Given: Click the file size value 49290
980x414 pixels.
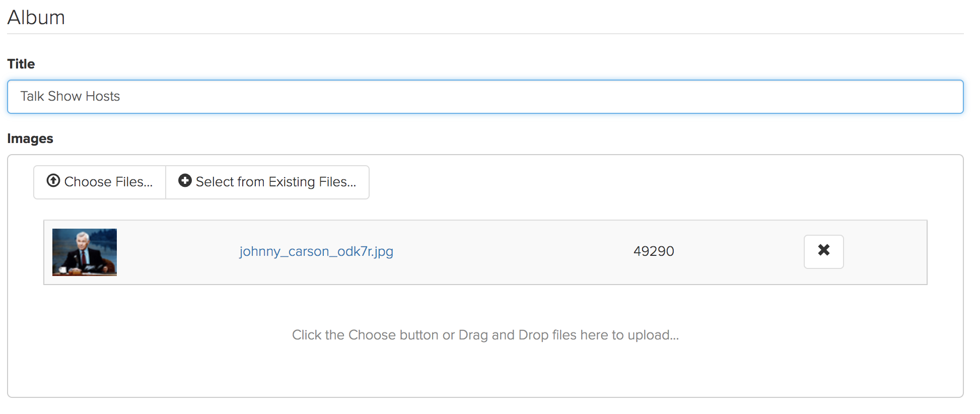Looking at the screenshot, I should click(654, 251).
